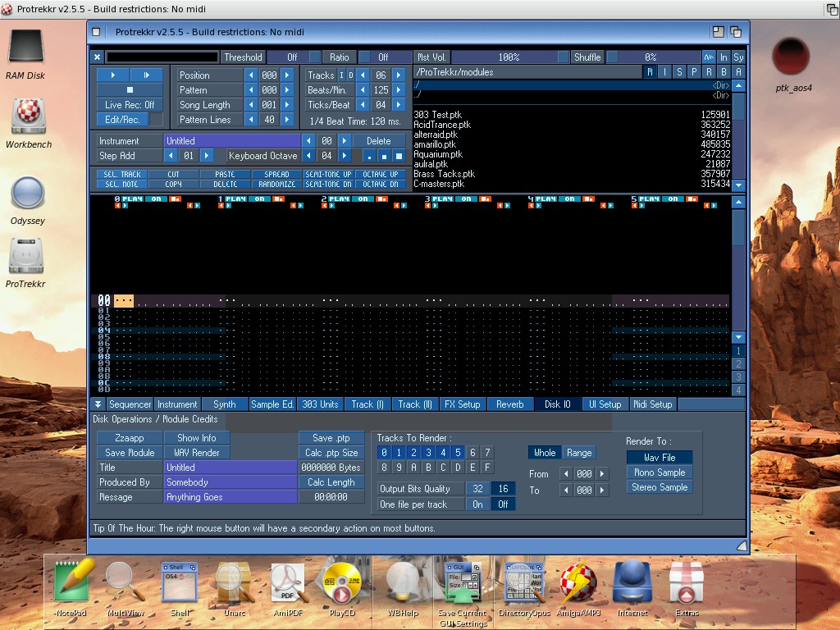Increase Beats/Min. with the right arrow

point(399,90)
